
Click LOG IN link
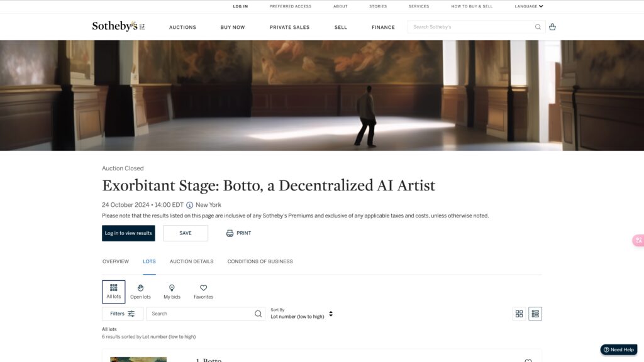coord(240,6)
